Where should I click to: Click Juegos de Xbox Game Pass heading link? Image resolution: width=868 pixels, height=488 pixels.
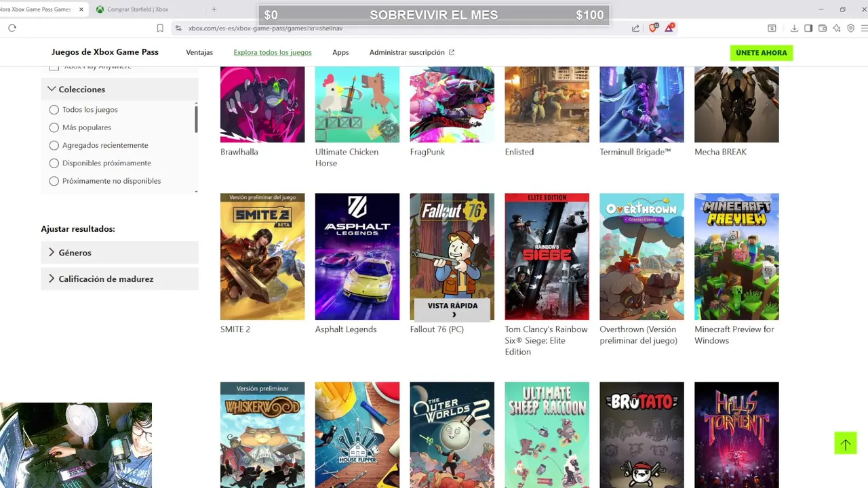[x=105, y=52]
